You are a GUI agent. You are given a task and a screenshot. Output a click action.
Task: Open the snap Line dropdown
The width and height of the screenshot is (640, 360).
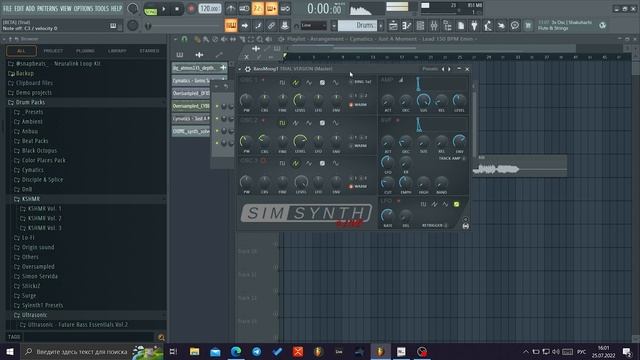[313, 25]
